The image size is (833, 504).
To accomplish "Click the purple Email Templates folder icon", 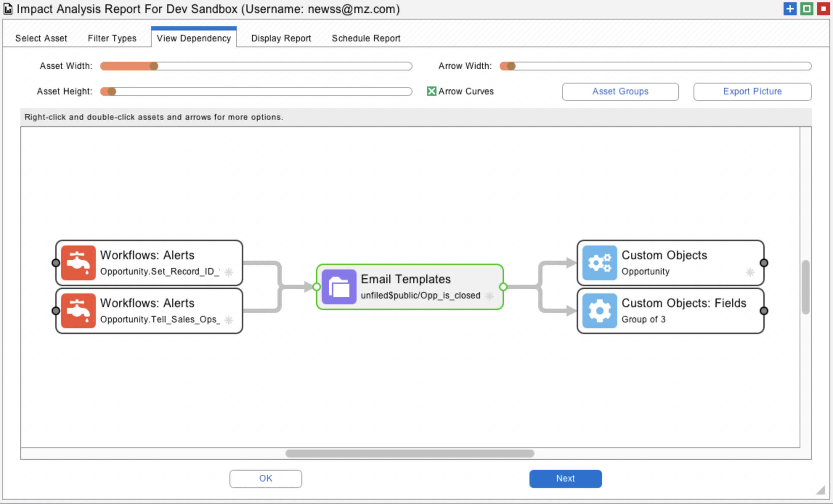I will tap(339, 286).
